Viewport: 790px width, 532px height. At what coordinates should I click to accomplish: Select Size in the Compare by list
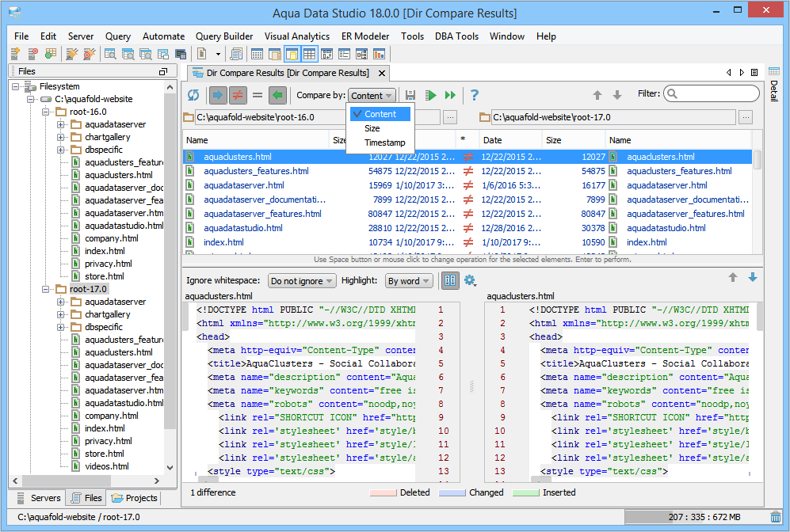click(x=380, y=128)
